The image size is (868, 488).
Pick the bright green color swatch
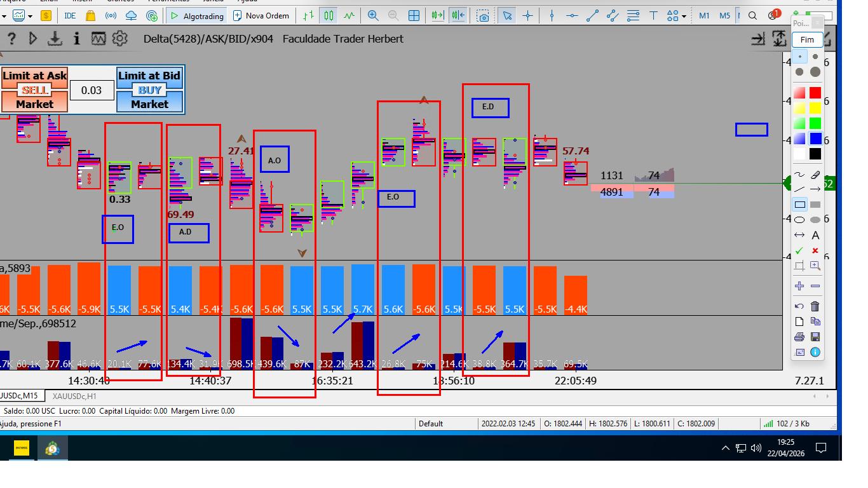(x=815, y=123)
